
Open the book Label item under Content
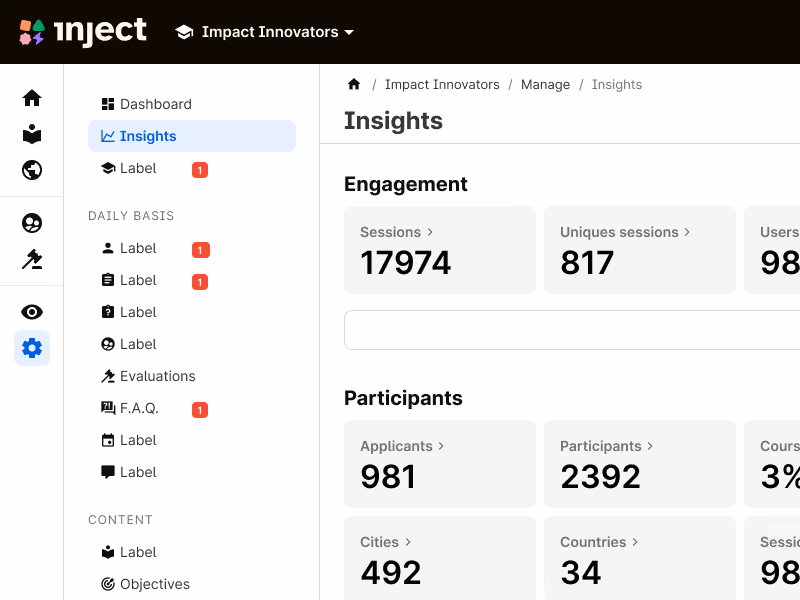(192, 552)
